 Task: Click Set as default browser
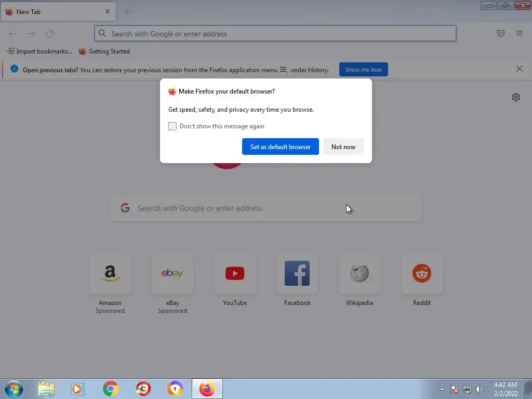pos(280,147)
